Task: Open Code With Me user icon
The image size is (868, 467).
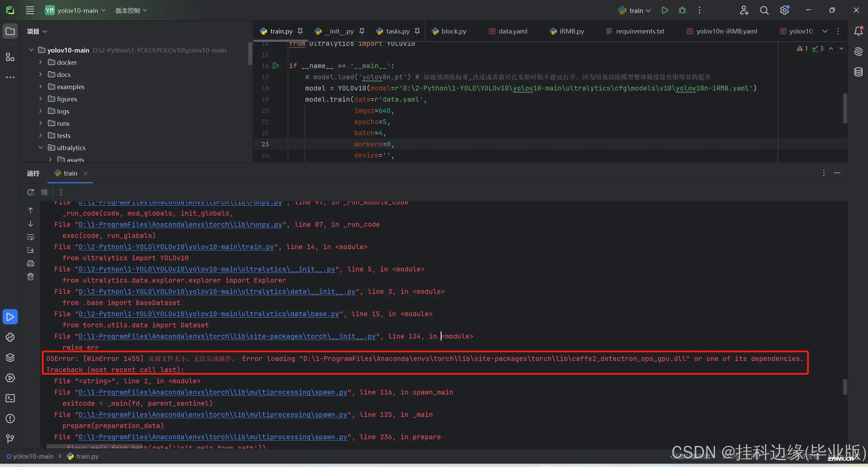Action: point(744,11)
